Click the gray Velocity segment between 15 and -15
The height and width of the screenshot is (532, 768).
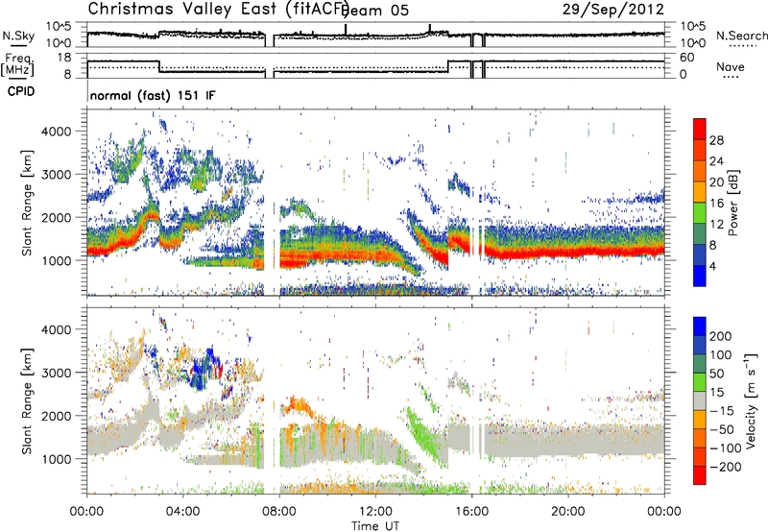pyautogui.click(x=700, y=401)
